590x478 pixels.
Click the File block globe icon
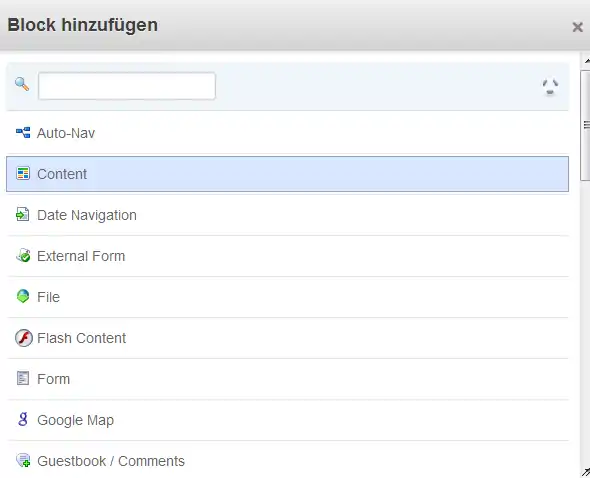[x=23, y=296]
